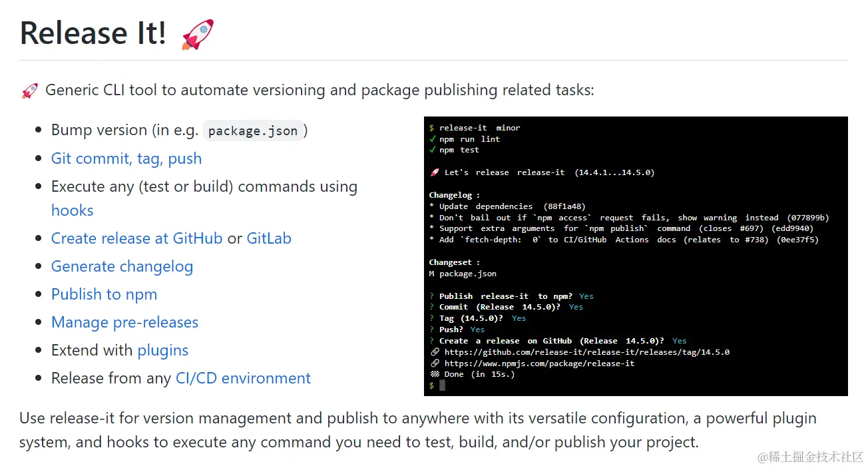Click the terminal cursor block at the final prompt
This screenshot has width=868, height=468.
click(x=442, y=385)
